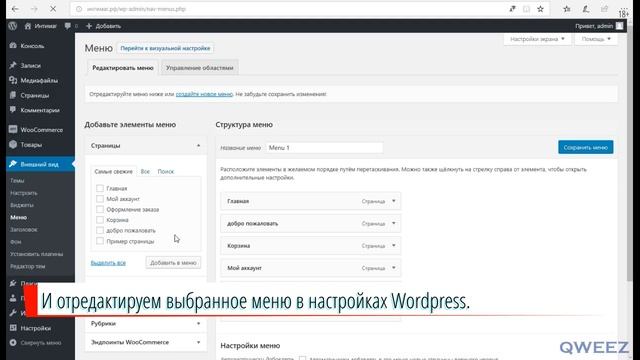
Task: Click the plus Добавить item in admin bar
Action: point(103,26)
